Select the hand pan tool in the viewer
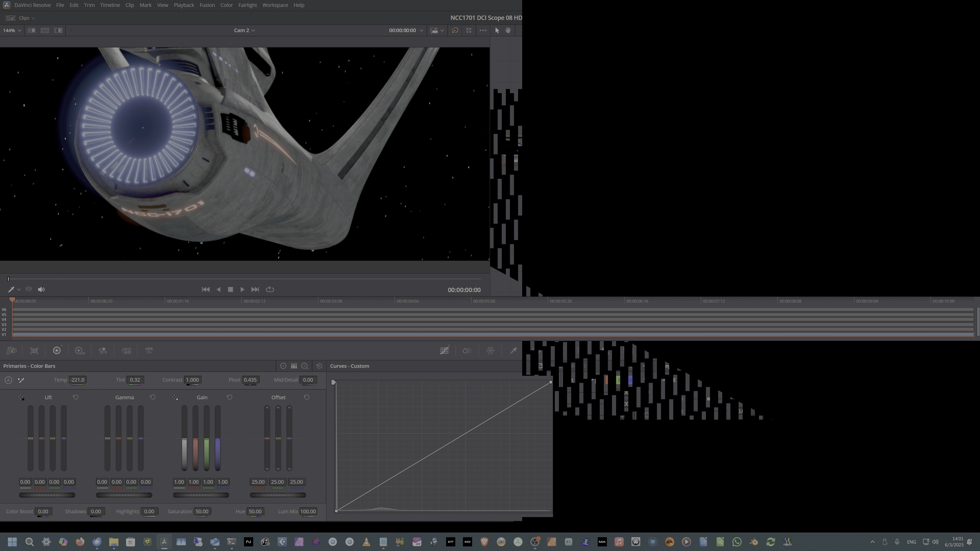The height and width of the screenshot is (551, 980). (508, 30)
